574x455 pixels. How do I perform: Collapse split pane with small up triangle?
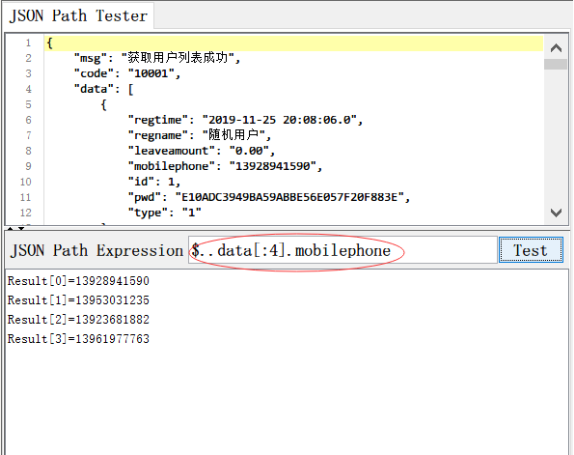11,229
